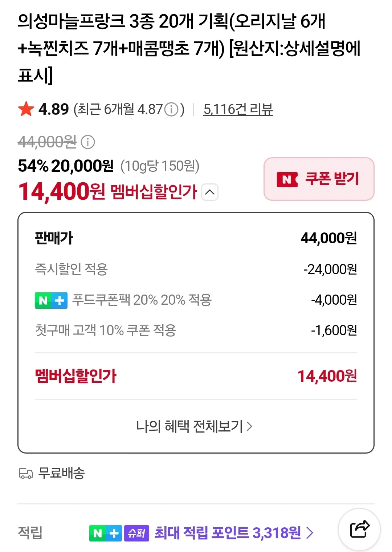Tap the N+ badge in food coupon row
The height and width of the screenshot is (552, 392).
pyautogui.click(x=51, y=300)
